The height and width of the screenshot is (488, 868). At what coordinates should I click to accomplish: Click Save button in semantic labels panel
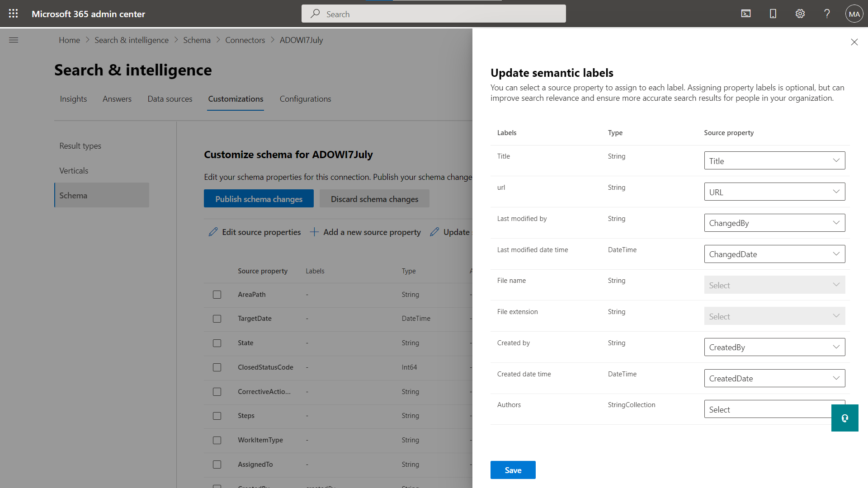pyautogui.click(x=513, y=469)
